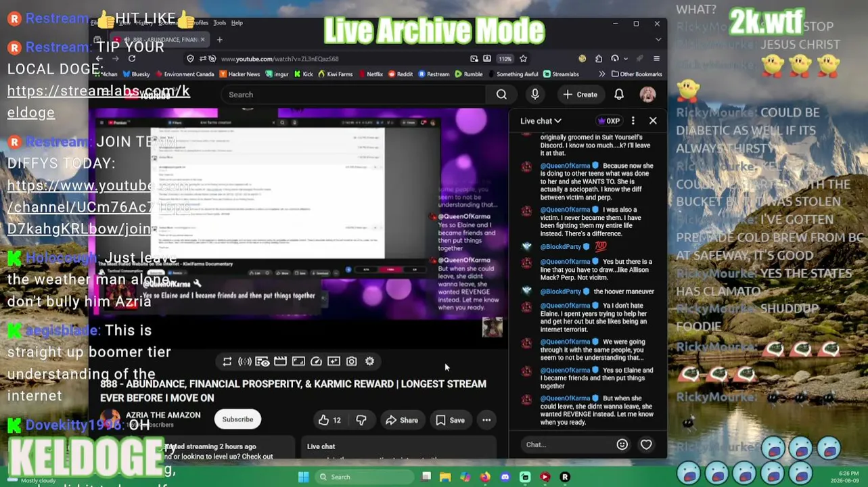This screenshot has height=487, width=868.
Task: Click the YouTube search magnifier button
Action: click(x=501, y=95)
